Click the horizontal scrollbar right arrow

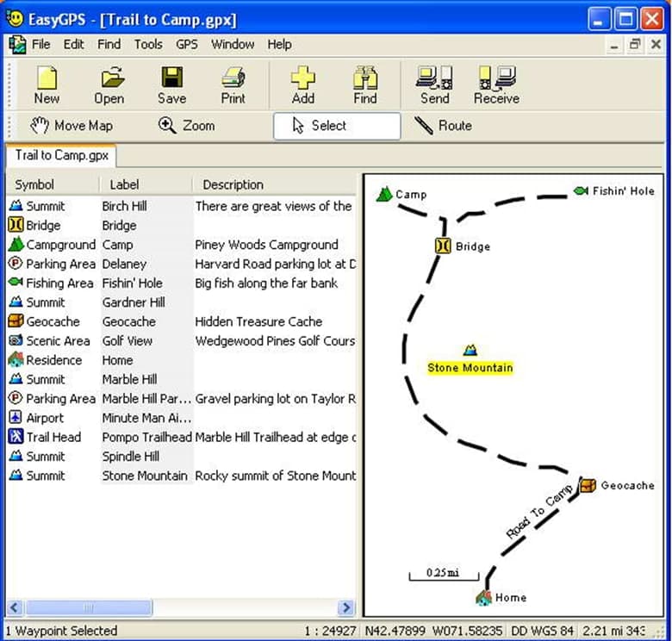coord(345,607)
